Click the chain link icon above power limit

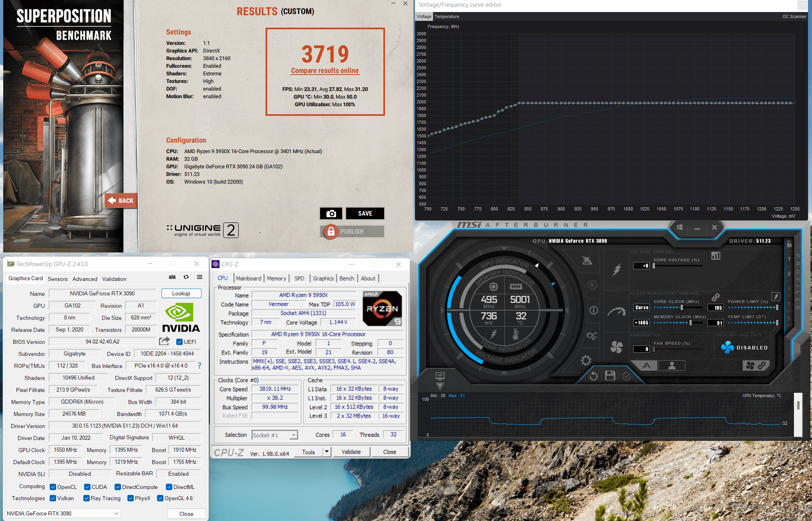coord(715,297)
